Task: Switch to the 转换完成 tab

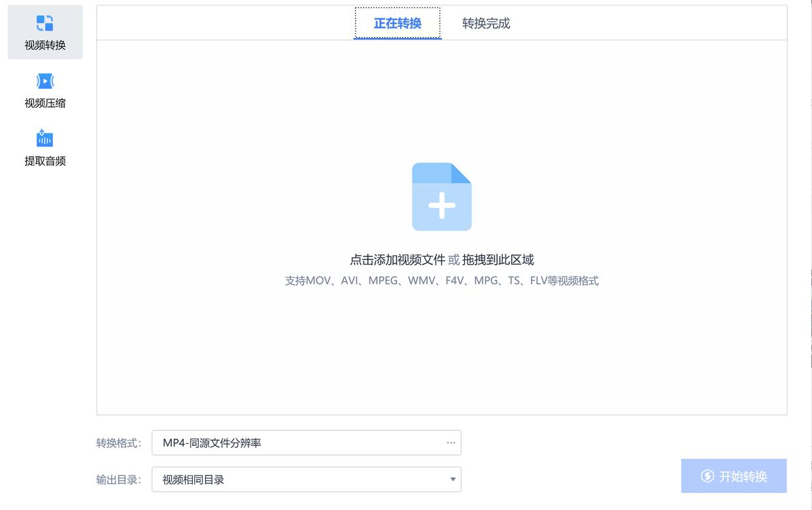Action: [x=486, y=24]
